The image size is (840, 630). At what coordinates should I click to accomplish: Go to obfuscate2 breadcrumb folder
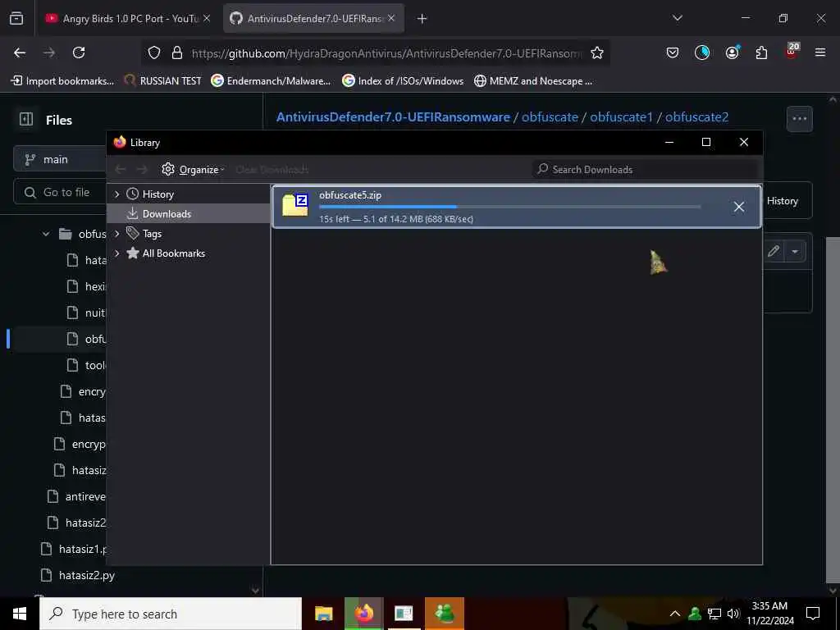(696, 117)
